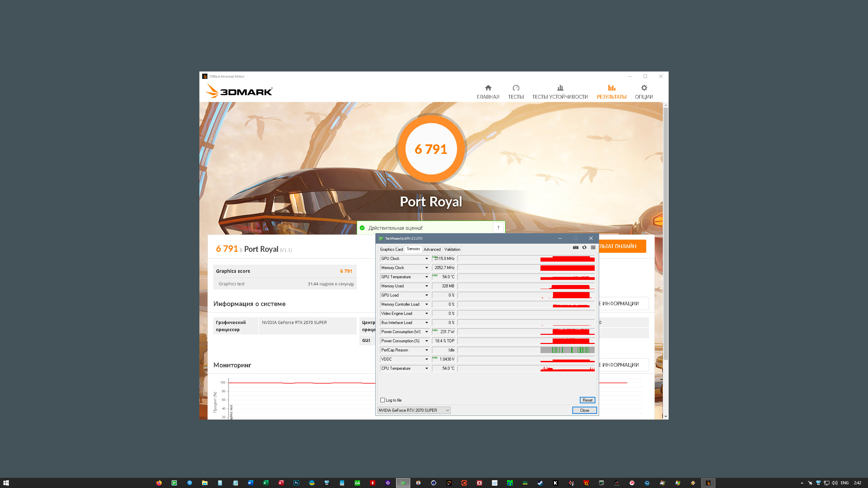Expand the PerfCap Reason dropdown
868x488 pixels.
coord(427,350)
